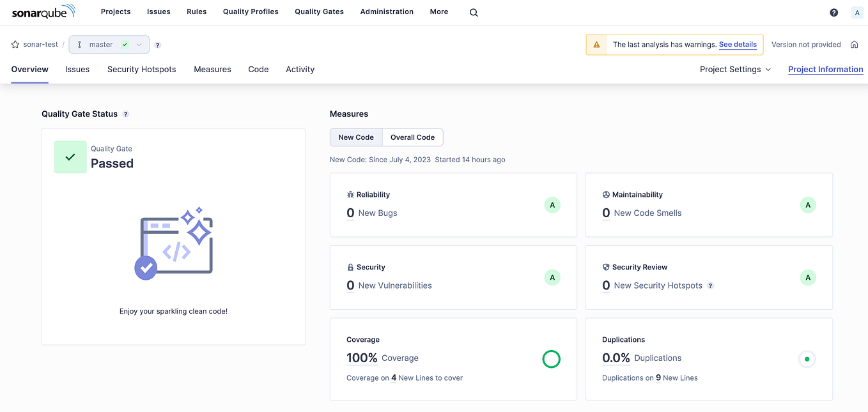
Task: Click the New Security Hotspots help icon
Action: [710, 286]
